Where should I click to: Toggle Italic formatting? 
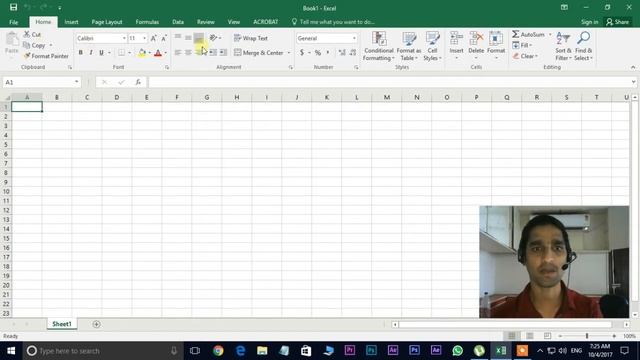click(91, 53)
